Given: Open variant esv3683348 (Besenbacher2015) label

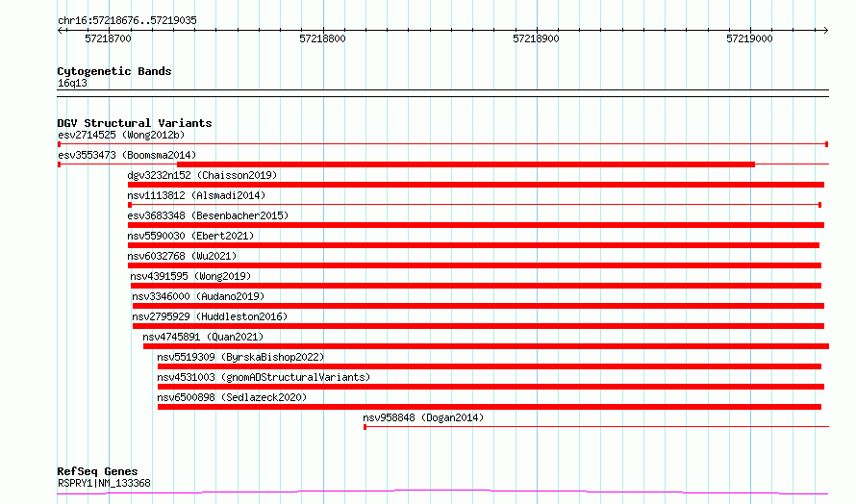Looking at the screenshot, I should (x=208, y=215).
